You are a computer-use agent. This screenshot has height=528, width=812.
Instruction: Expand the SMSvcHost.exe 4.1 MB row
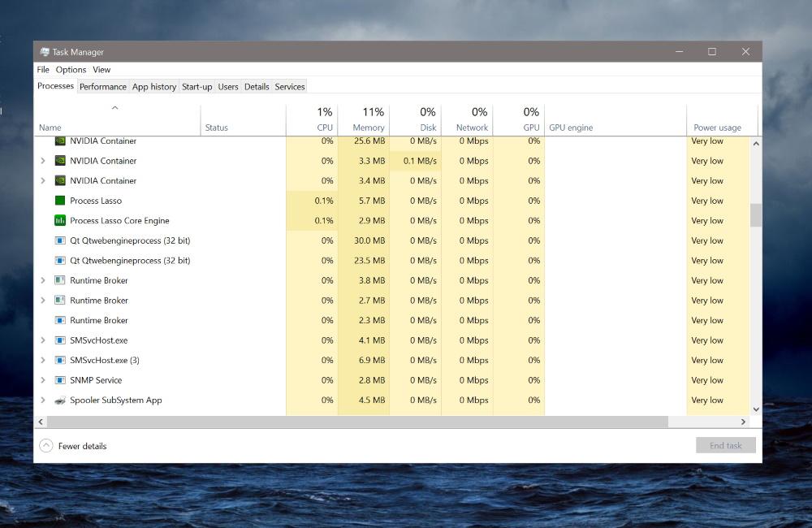point(43,340)
